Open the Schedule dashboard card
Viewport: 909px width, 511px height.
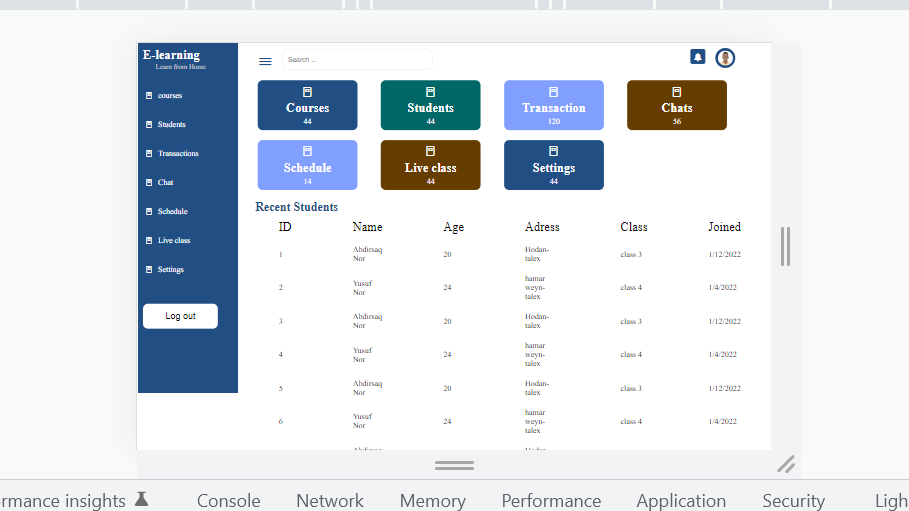[307, 165]
